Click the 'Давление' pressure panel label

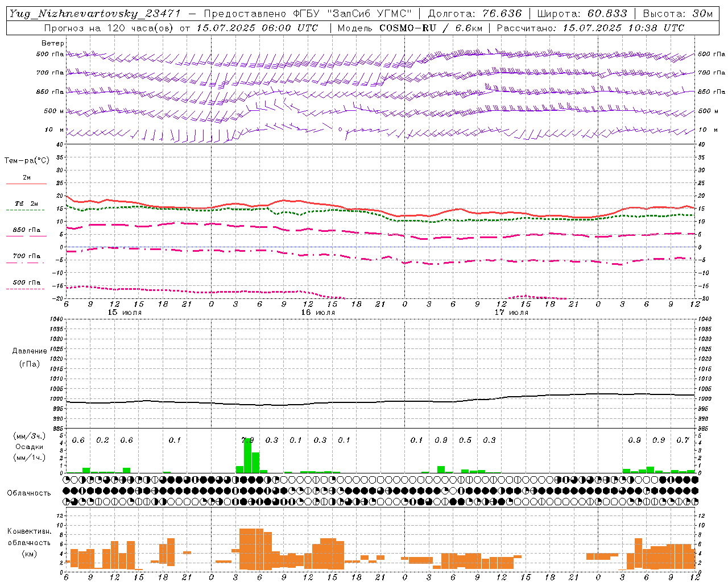click(30, 351)
